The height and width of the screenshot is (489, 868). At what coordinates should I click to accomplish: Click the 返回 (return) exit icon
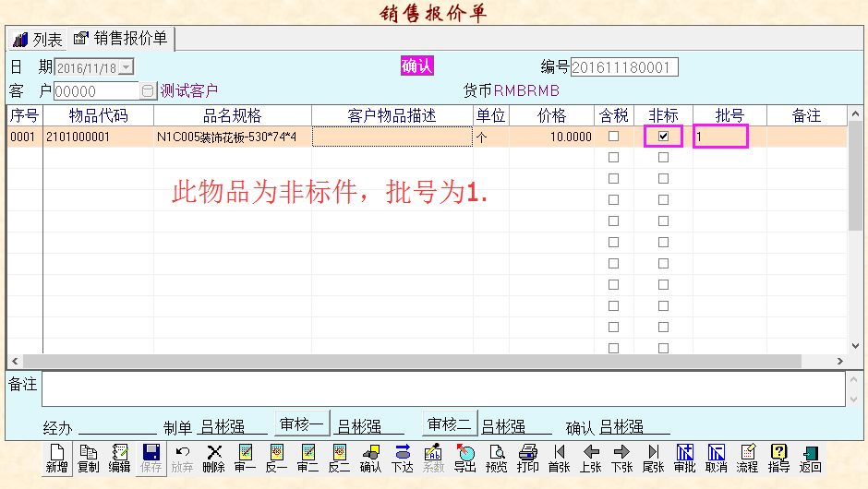[810, 458]
